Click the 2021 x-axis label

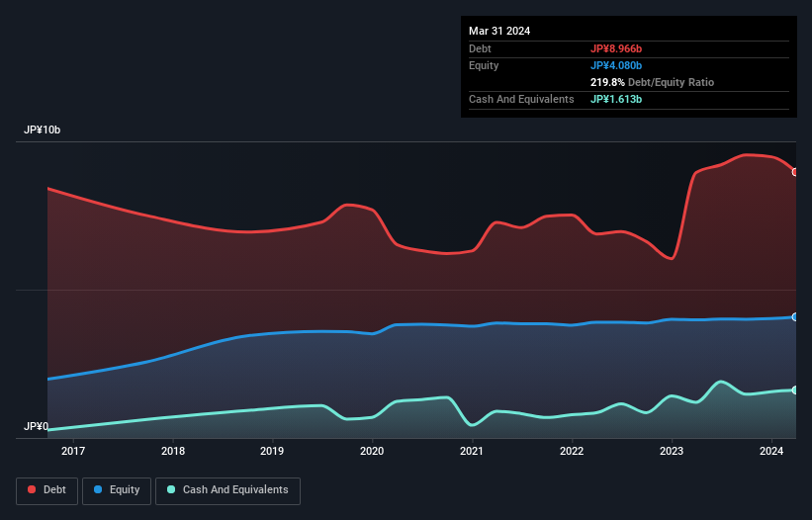tap(472, 451)
